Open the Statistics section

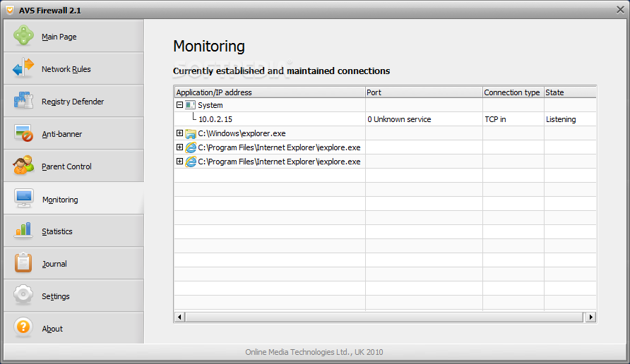coord(73,231)
